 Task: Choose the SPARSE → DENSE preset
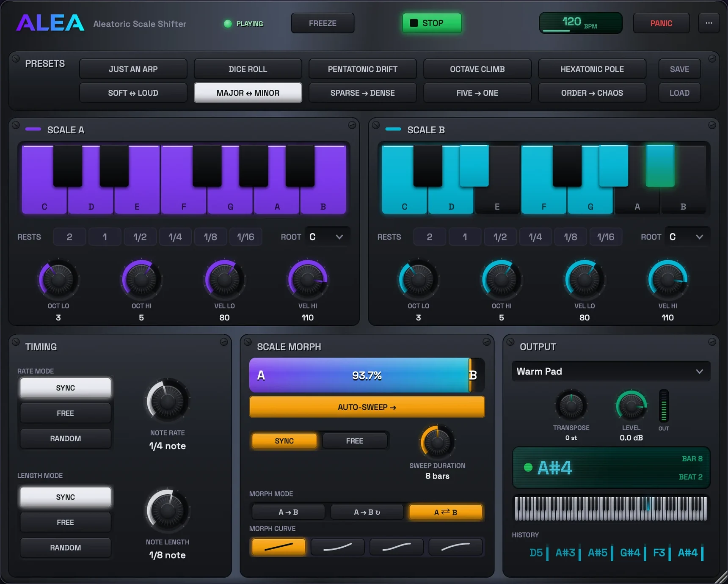click(x=362, y=93)
